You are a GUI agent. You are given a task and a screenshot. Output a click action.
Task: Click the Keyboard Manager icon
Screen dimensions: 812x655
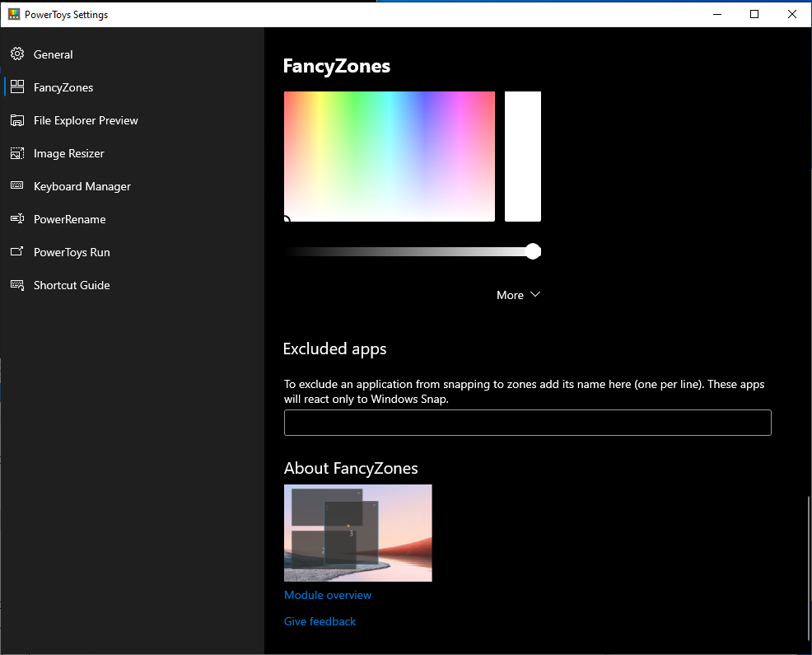tap(17, 185)
